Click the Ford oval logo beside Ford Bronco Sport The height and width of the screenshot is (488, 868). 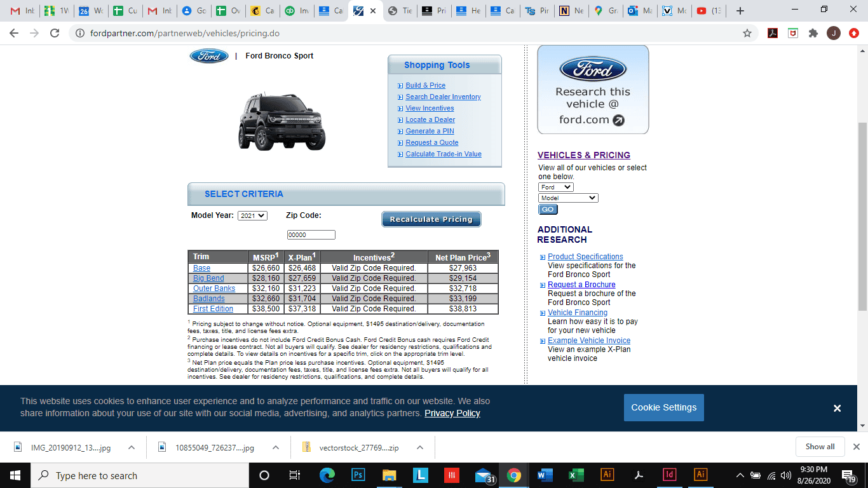point(208,56)
